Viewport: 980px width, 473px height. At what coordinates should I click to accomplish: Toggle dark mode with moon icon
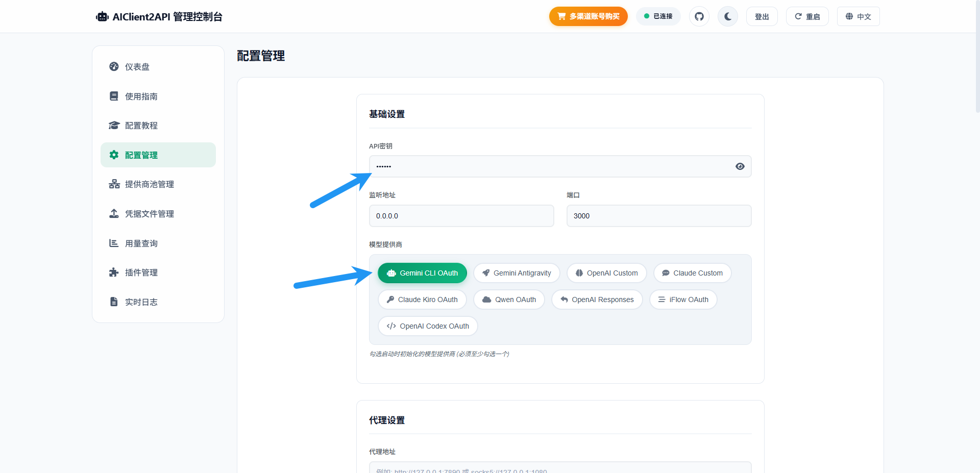[727, 16]
